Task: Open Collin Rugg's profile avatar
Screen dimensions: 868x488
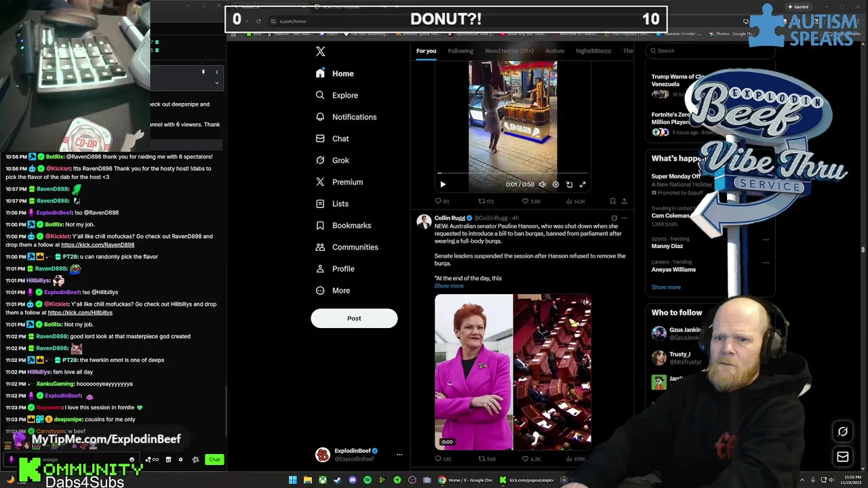Action: point(424,222)
